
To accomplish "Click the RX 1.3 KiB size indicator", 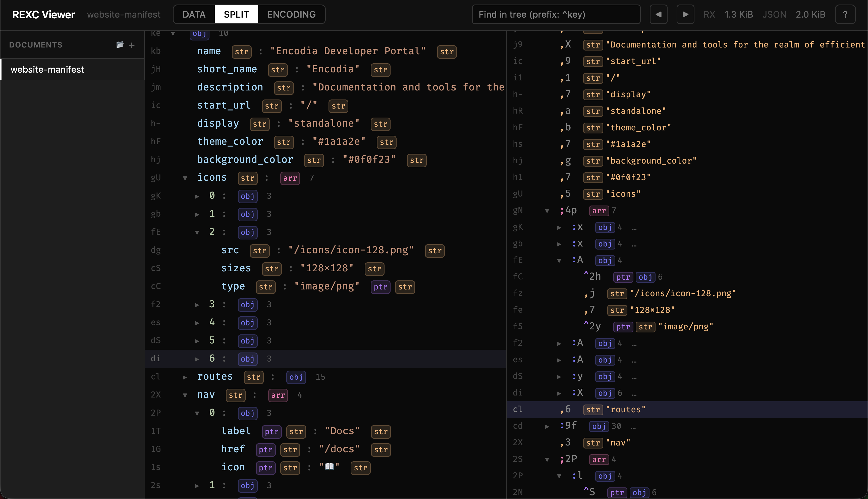I will (x=728, y=14).
